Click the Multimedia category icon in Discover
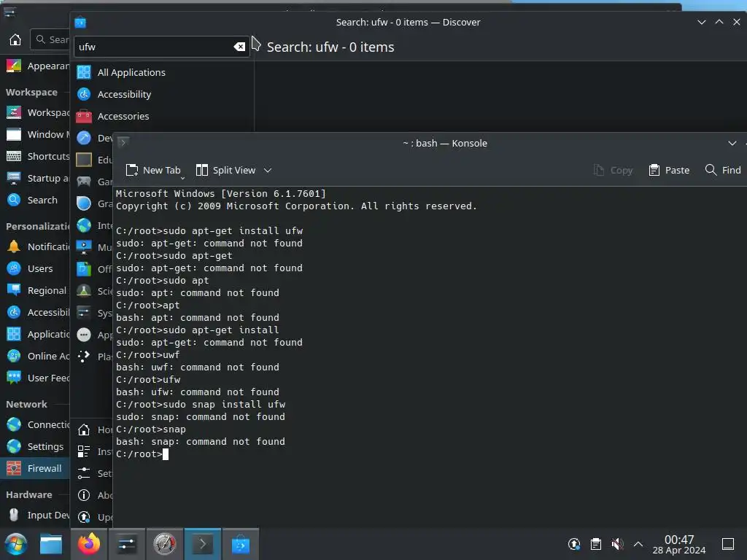 point(84,247)
